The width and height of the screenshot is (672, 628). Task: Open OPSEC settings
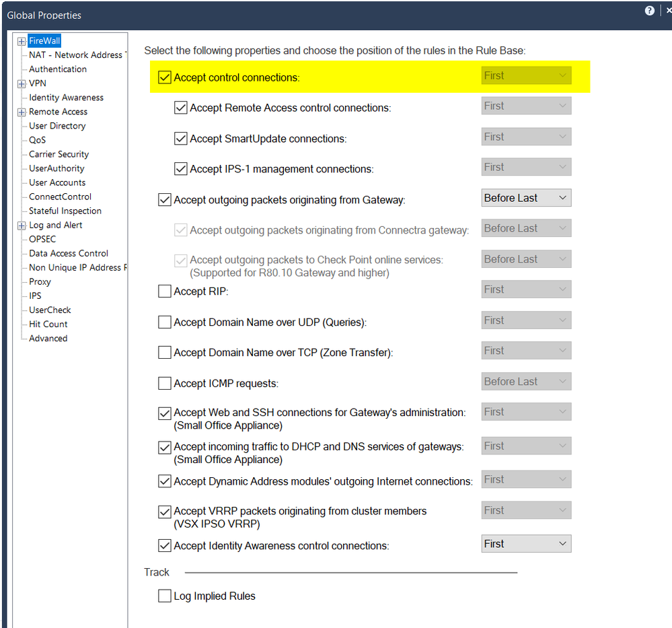tap(42, 239)
